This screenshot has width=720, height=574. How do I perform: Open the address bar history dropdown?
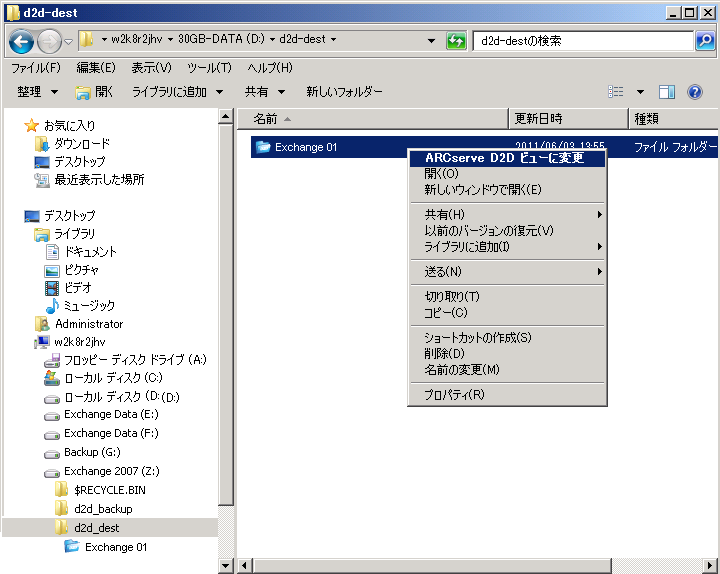pyautogui.click(x=431, y=41)
